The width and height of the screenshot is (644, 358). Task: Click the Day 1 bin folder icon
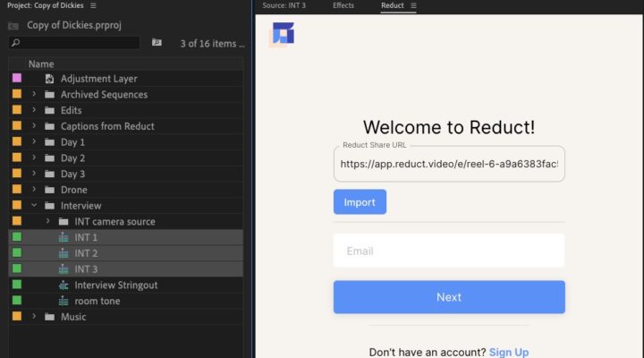tap(50, 142)
